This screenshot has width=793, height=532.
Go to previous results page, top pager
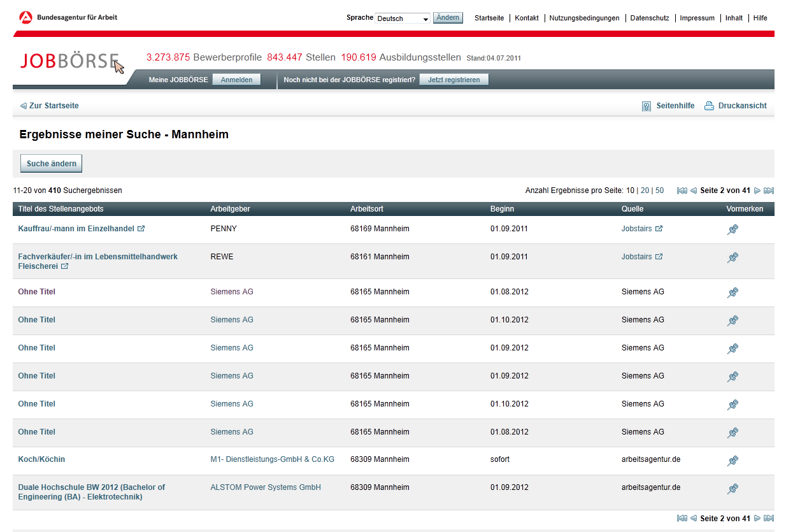pos(694,191)
